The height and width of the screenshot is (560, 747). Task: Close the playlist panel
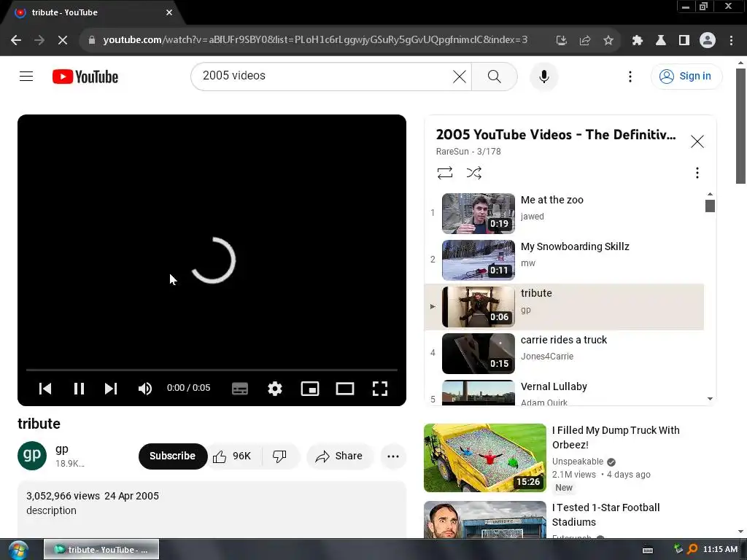pyautogui.click(x=697, y=141)
